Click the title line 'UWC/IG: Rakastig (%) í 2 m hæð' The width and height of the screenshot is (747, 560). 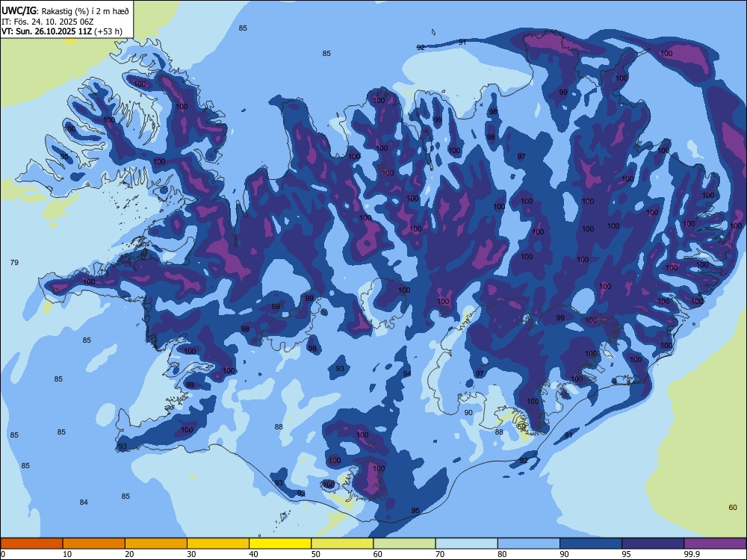(65, 11)
